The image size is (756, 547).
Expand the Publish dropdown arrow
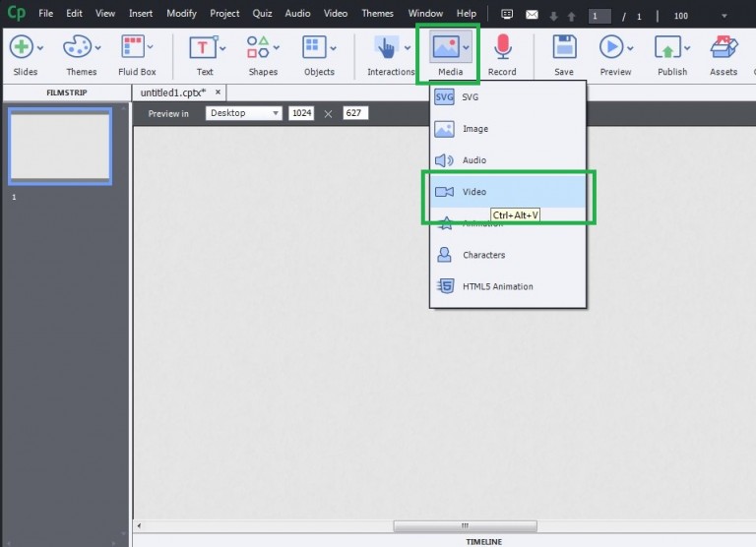click(687, 48)
